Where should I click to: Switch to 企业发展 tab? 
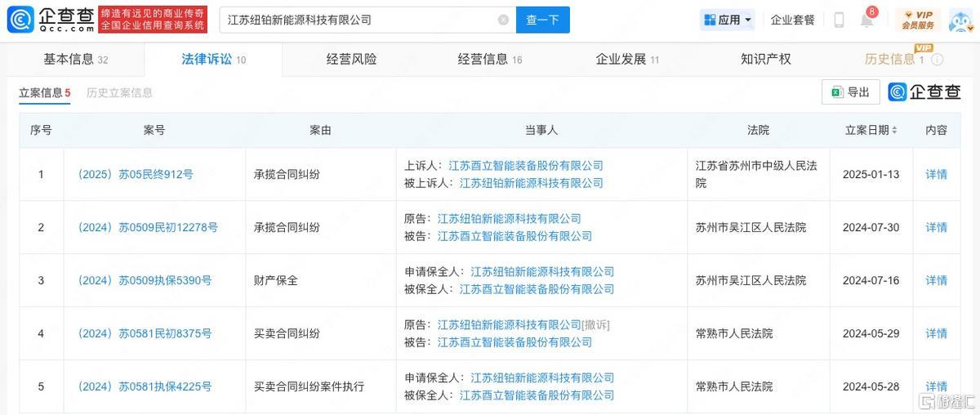click(627, 60)
